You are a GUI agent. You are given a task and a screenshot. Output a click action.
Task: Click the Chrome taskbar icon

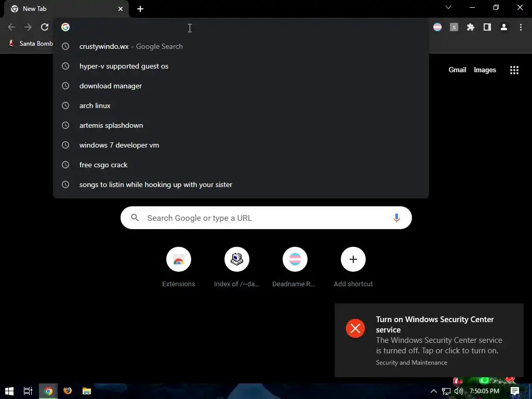[x=48, y=391]
